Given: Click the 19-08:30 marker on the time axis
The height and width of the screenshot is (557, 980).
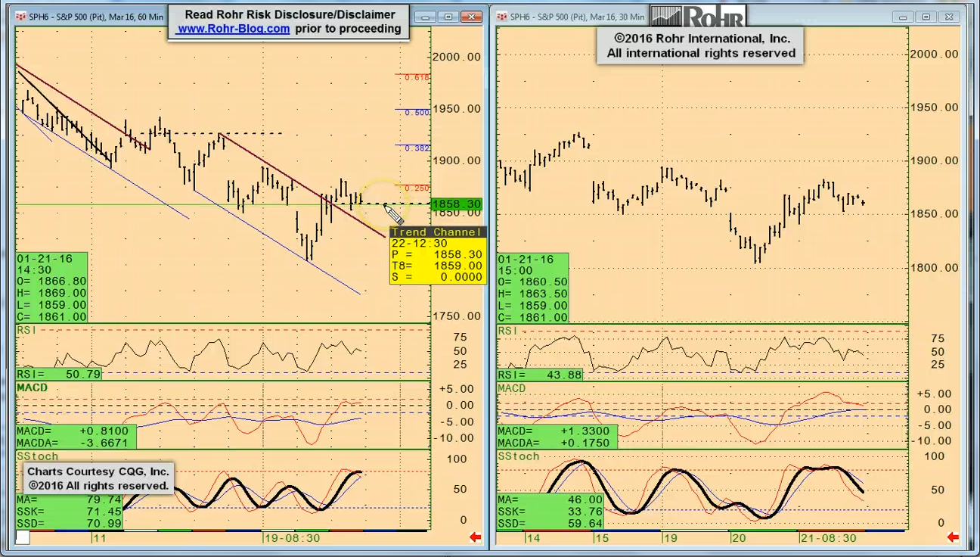Looking at the screenshot, I should (x=291, y=537).
